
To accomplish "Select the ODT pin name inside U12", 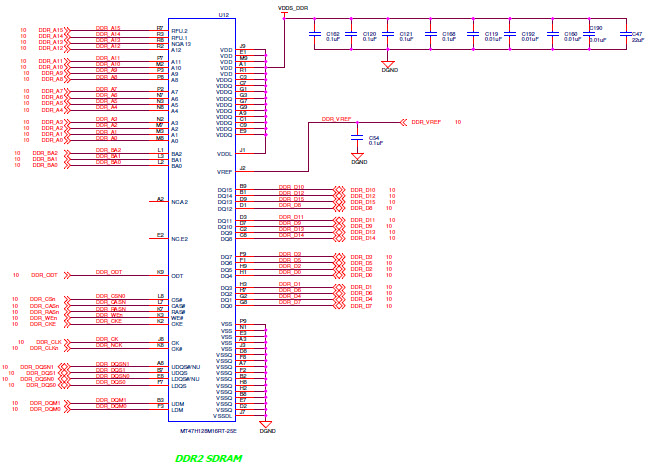I will coord(177,276).
